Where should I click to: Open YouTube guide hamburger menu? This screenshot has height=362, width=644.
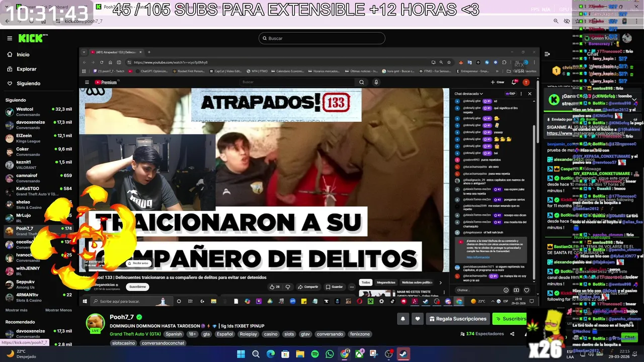tap(87, 82)
